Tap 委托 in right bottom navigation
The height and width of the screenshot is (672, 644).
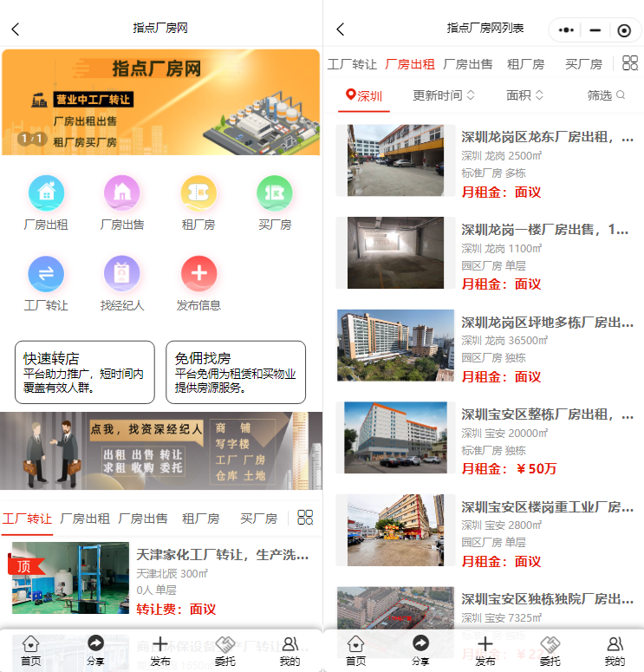[x=550, y=650]
